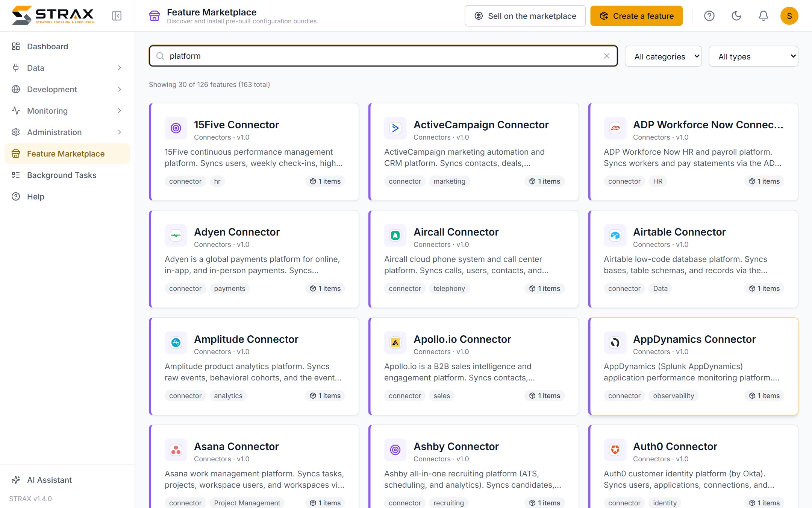Click the payments tag on Adyen card
The width and height of the screenshot is (812, 508).
pos(230,288)
